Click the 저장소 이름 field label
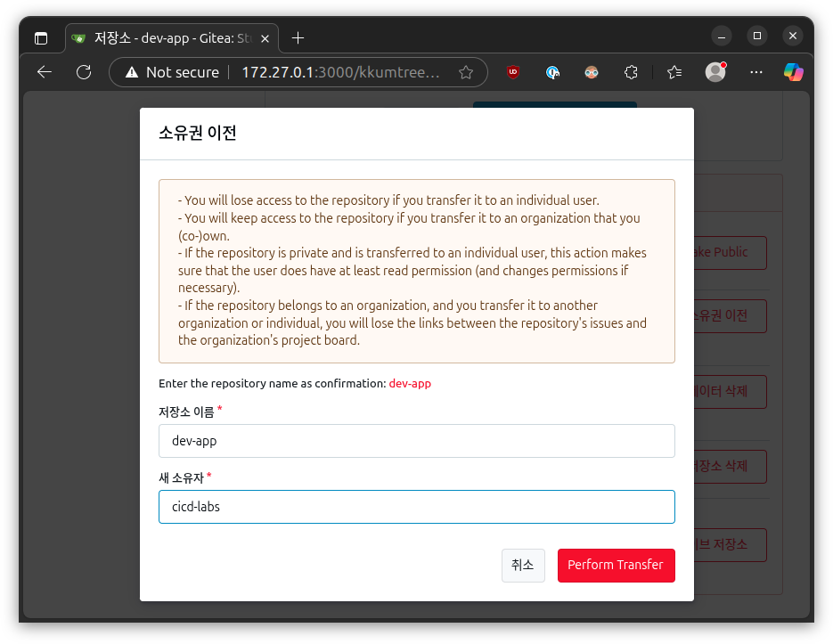This screenshot has height=644, width=833. (186, 412)
